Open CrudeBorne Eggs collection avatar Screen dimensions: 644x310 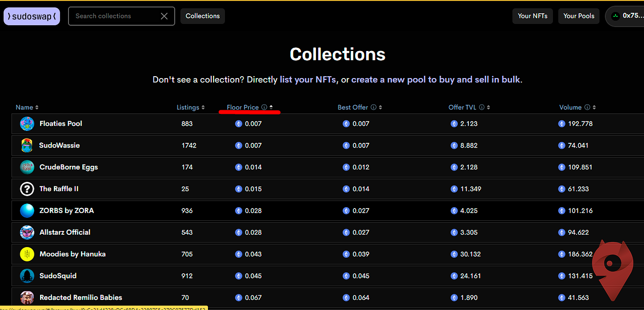pyautogui.click(x=27, y=167)
